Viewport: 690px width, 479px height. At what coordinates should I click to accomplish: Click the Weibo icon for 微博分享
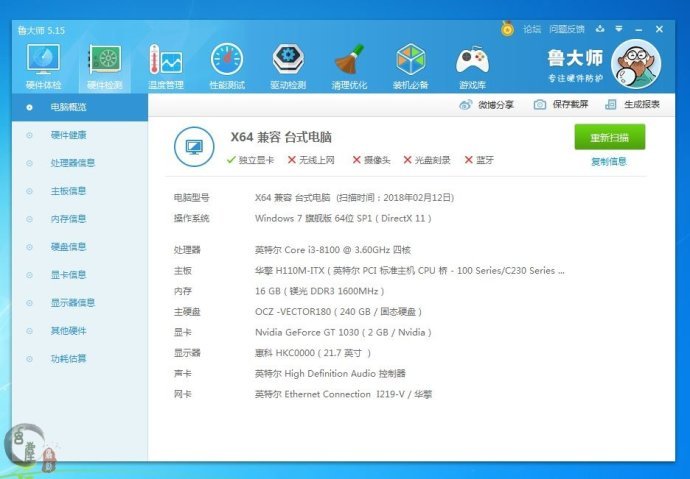click(466, 105)
